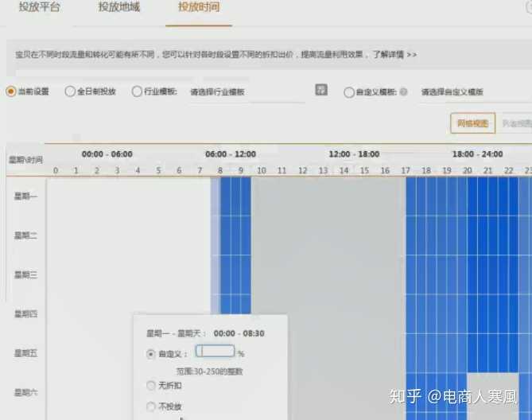Choose the 行业模板 radio button
Viewport: 532px width, 420px height.
tap(137, 91)
